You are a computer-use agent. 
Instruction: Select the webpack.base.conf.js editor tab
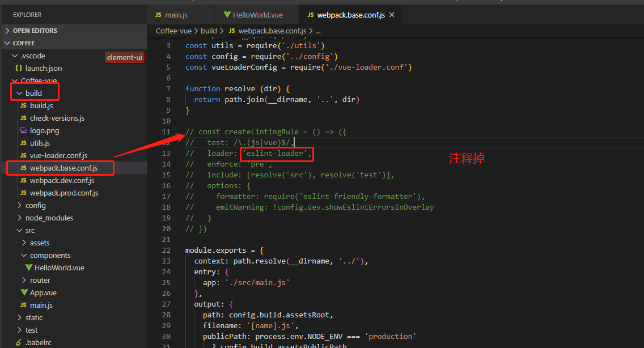pyautogui.click(x=350, y=15)
